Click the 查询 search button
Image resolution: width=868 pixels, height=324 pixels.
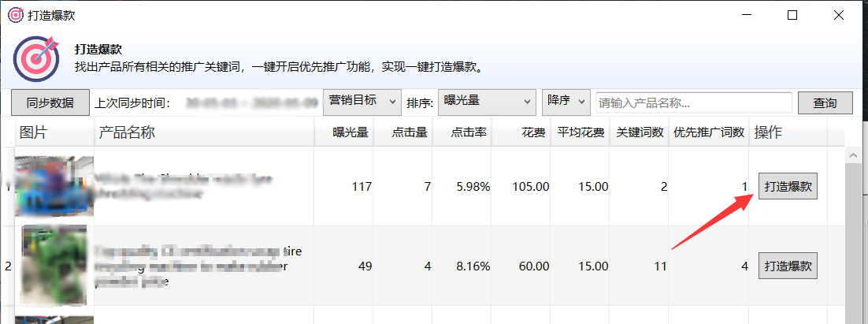(x=825, y=102)
